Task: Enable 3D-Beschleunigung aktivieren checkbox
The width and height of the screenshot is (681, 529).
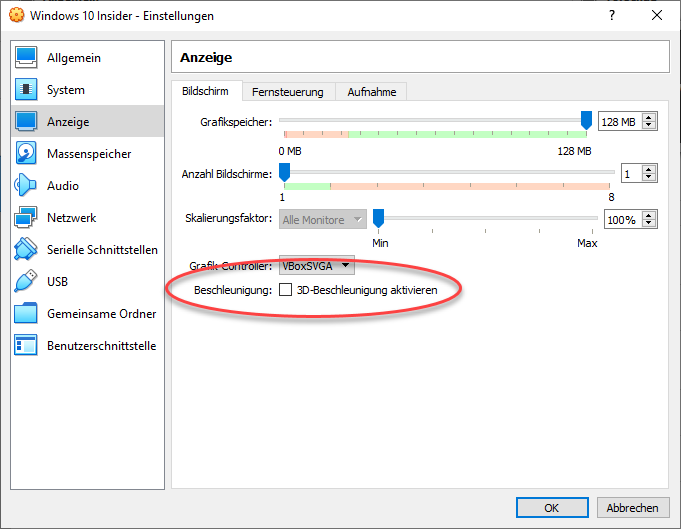Action: (x=285, y=290)
